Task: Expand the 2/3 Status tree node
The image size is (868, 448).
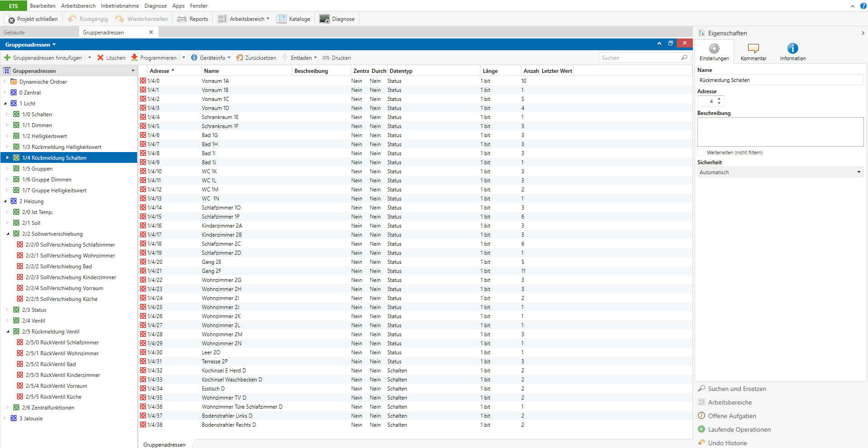Action: click(8, 310)
